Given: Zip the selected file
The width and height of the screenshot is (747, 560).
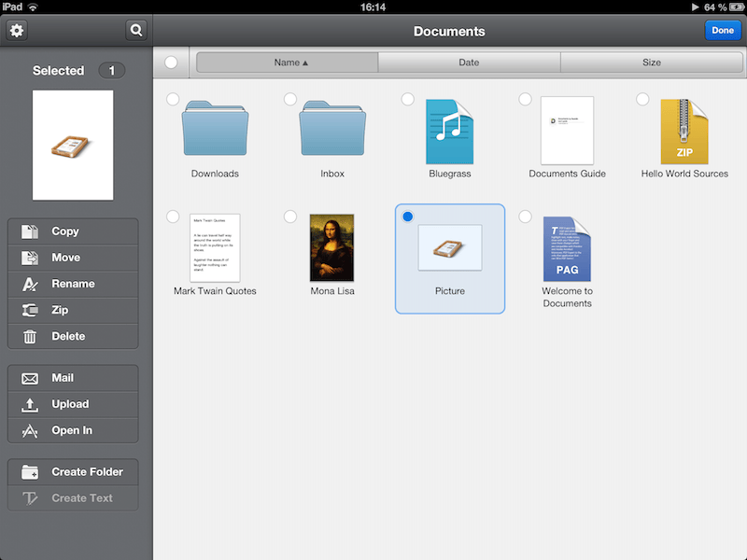Looking at the screenshot, I should pos(72,310).
